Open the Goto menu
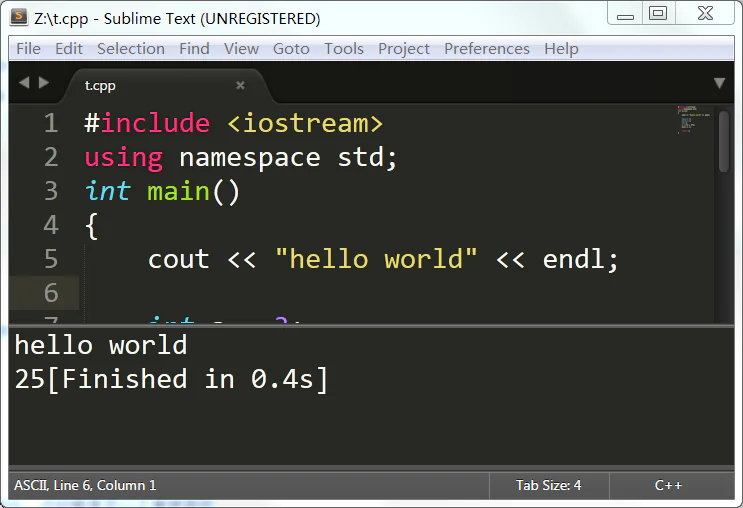Viewport: 743px width, 508px height. pyautogui.click(x=291, y=49)
